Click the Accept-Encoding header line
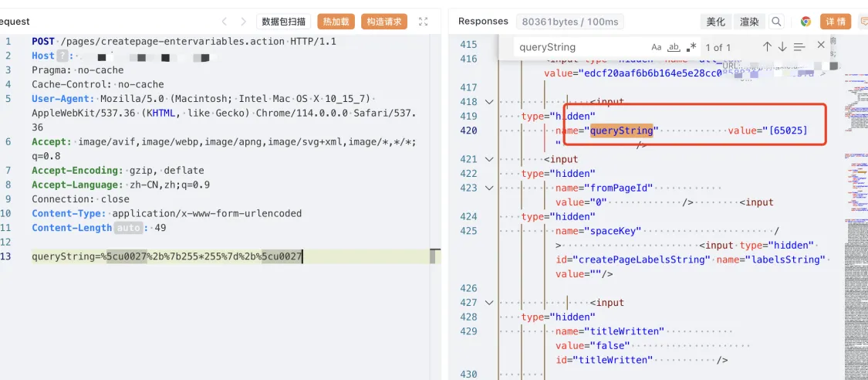 tap(118, 170)
